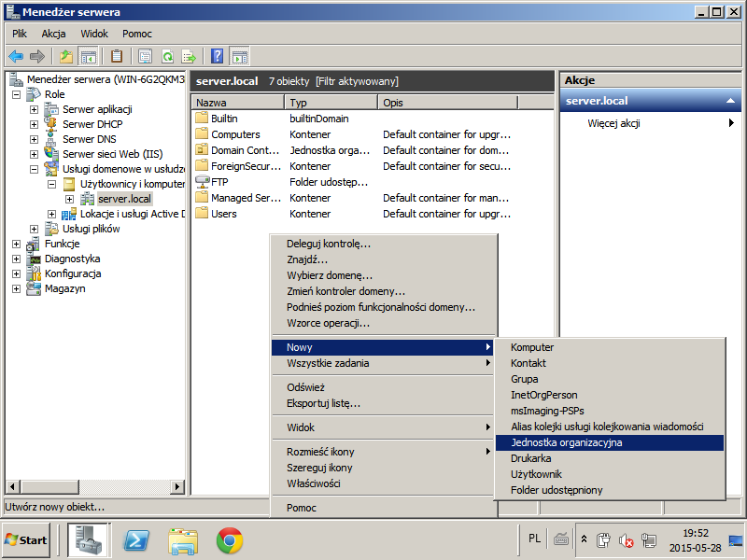Click the Forward arrow toolbar icon
This screenshot has height=560, width=747.
[x=36, y=57]
